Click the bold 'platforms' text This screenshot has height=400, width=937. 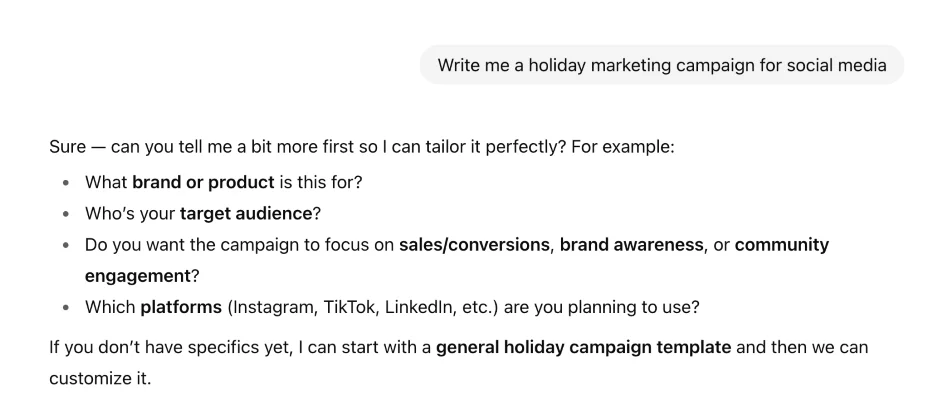181,306
